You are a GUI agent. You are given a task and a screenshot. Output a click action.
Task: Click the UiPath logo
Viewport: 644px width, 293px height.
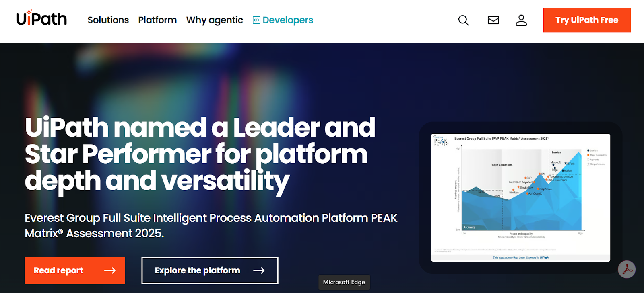[x=41, y=18]
